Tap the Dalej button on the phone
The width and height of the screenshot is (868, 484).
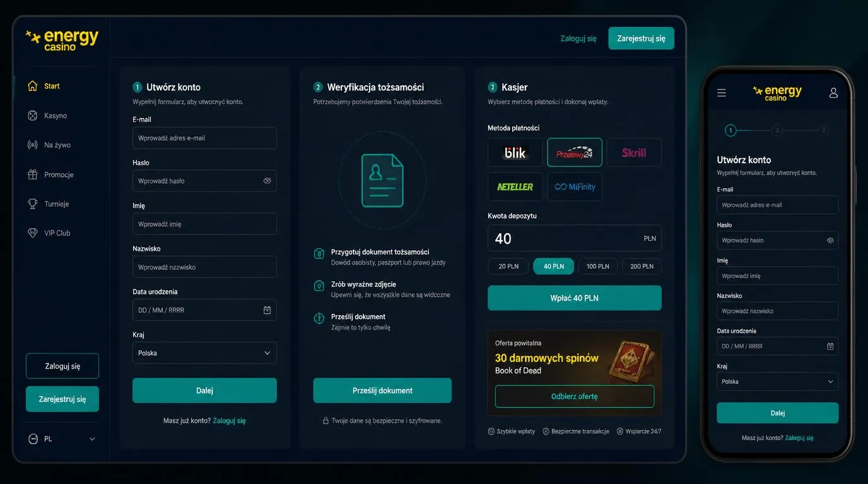(x=778, y=413)
